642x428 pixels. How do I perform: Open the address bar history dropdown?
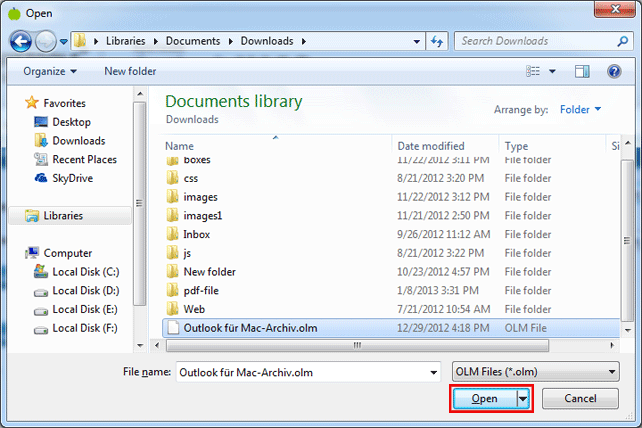pyautogui.click(x=416, y=41)
